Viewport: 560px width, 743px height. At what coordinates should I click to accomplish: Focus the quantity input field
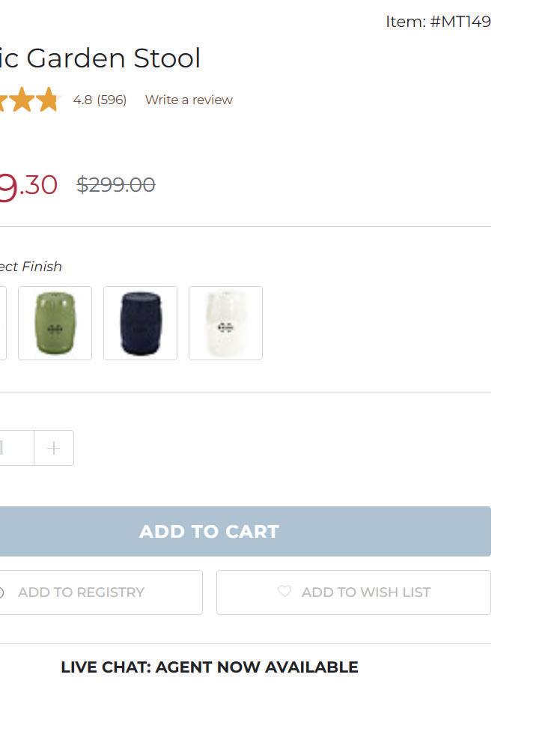pyautogui.click(x=15, y=448)
